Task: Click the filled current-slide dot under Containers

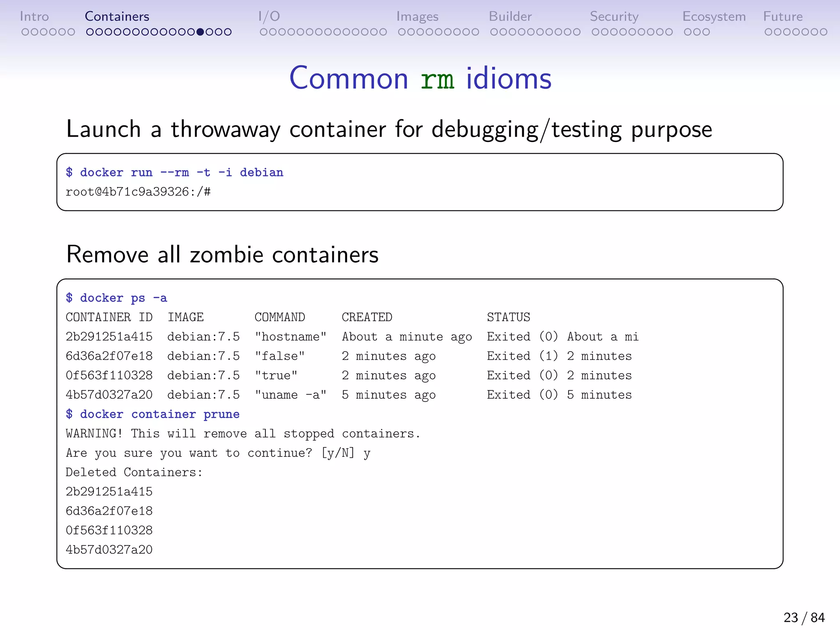Action: click(200, 32)
